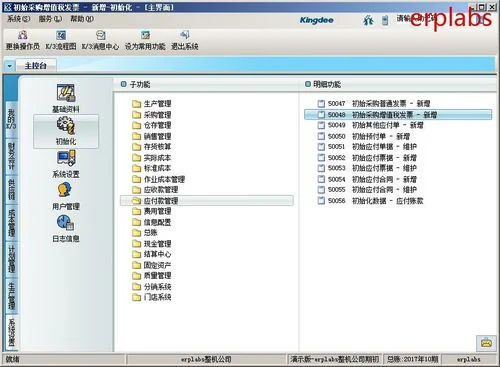The height and width of the screenshot is (367, 500).
Task: Select the 生产管理 side tab
Action: [x=11, y=296]
